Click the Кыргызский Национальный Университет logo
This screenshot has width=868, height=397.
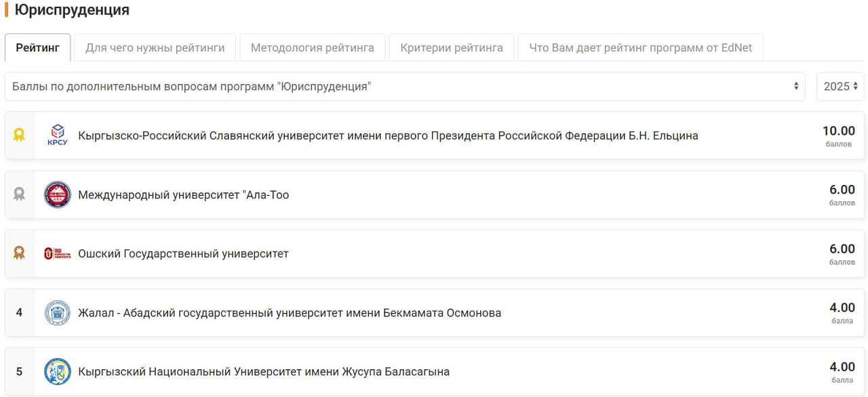58,371
